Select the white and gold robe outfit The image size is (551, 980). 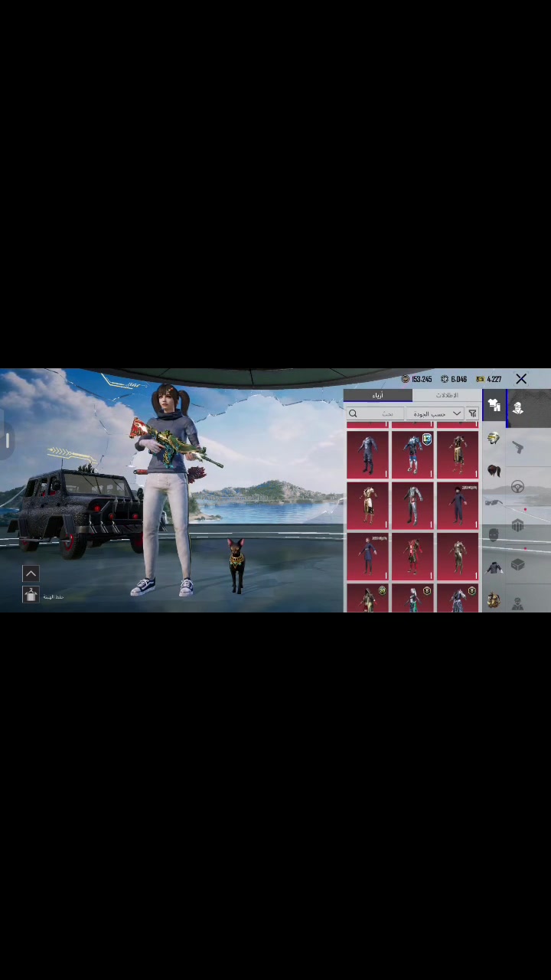[367, 506]
